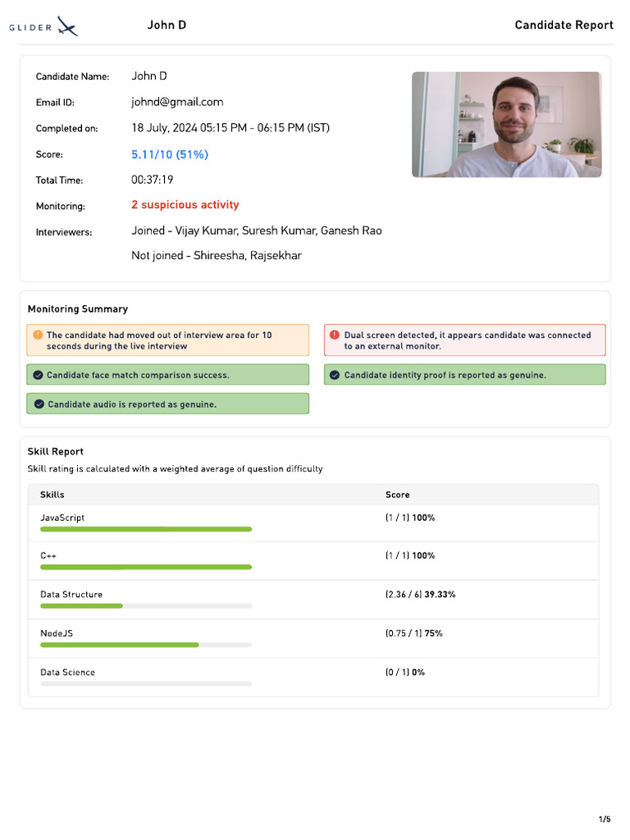The height and width of the screenshot is (840, 630).
Task: Click the total time value 00:37:19
Action: 152,180
